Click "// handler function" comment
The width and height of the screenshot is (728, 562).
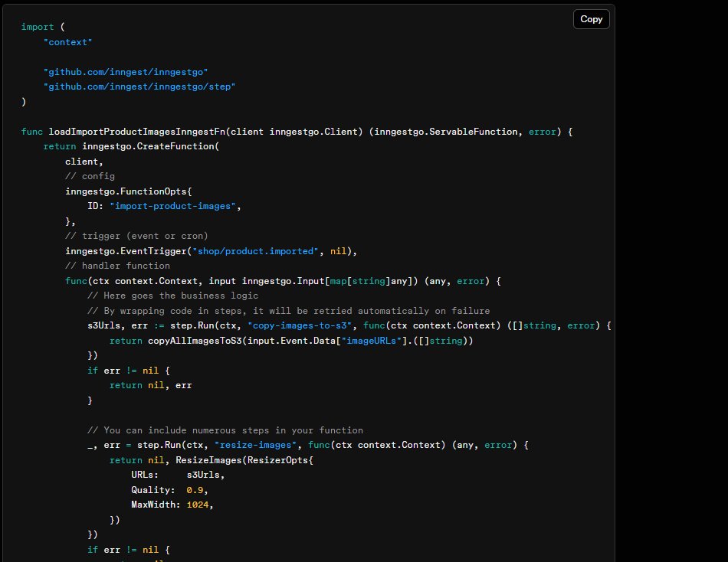117,266
